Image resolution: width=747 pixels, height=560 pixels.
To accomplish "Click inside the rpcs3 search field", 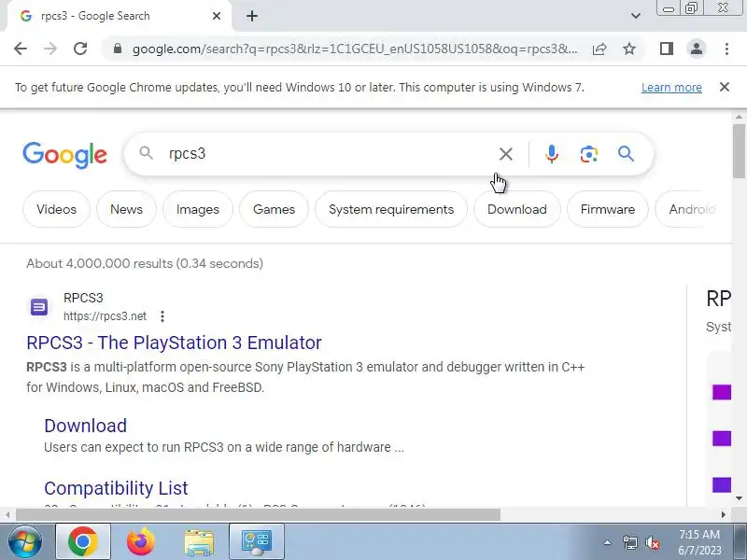I will pos(329,154).
